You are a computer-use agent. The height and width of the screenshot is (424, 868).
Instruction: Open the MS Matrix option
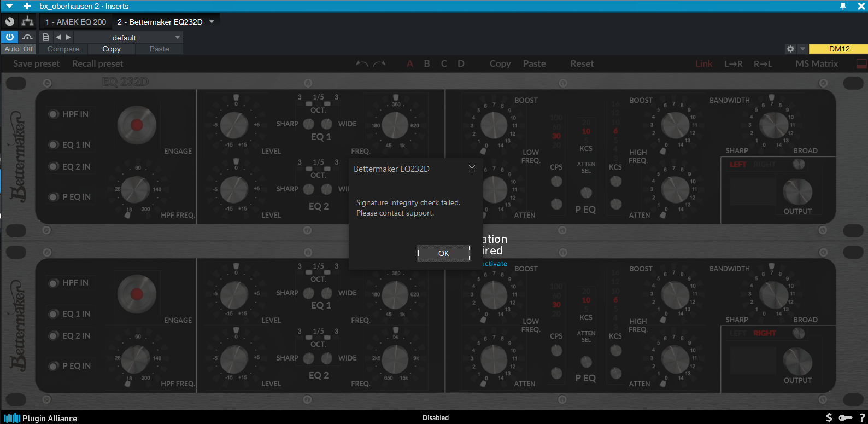click(817, 63)
